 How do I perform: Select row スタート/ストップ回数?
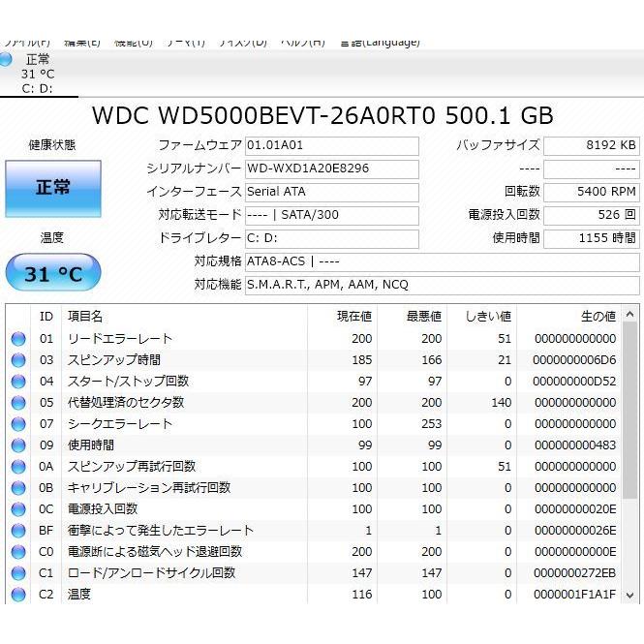[x=314, y=382]
